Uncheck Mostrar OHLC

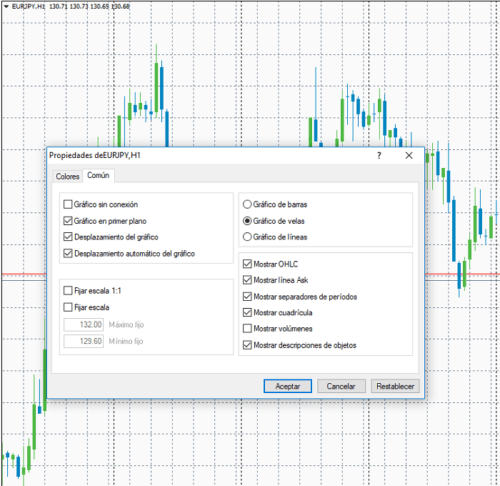(247, 264)
